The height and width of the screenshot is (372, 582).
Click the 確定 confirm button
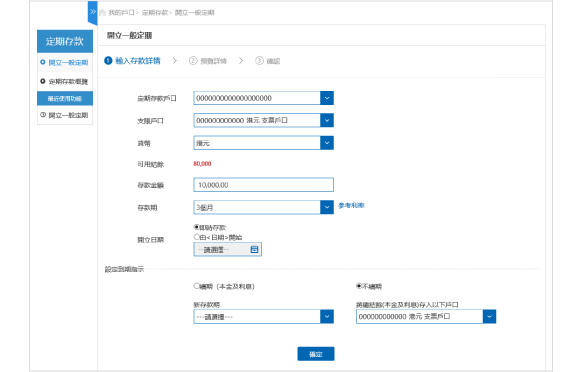tap(316, 354)
